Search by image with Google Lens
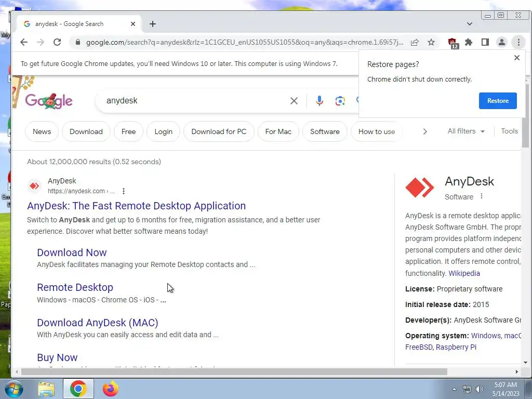532x399 pixels. tap(340, 101)
